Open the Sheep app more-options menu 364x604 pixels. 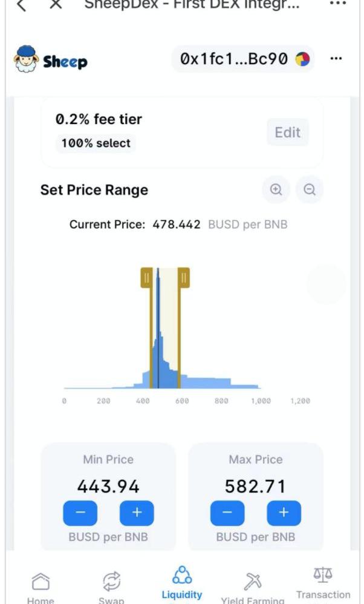[x=336, y=59]
